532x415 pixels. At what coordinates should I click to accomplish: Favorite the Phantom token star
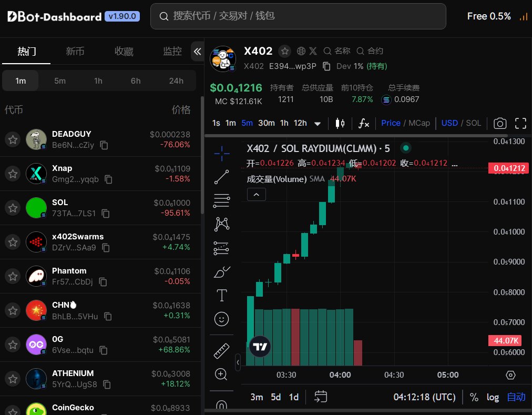pos(13,276)
